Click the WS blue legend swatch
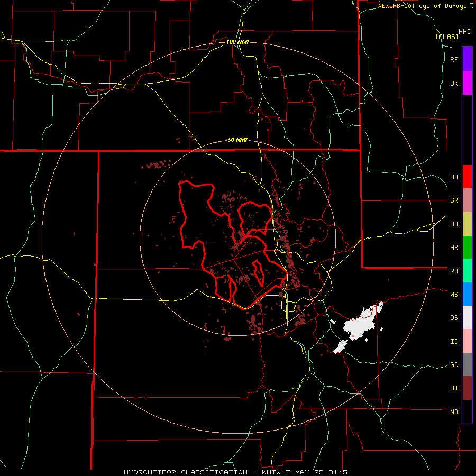 coord(467,294)
